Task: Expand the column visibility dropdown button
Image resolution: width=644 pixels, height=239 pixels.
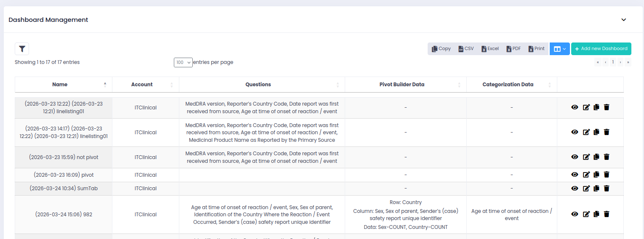Action: point(559,49)
